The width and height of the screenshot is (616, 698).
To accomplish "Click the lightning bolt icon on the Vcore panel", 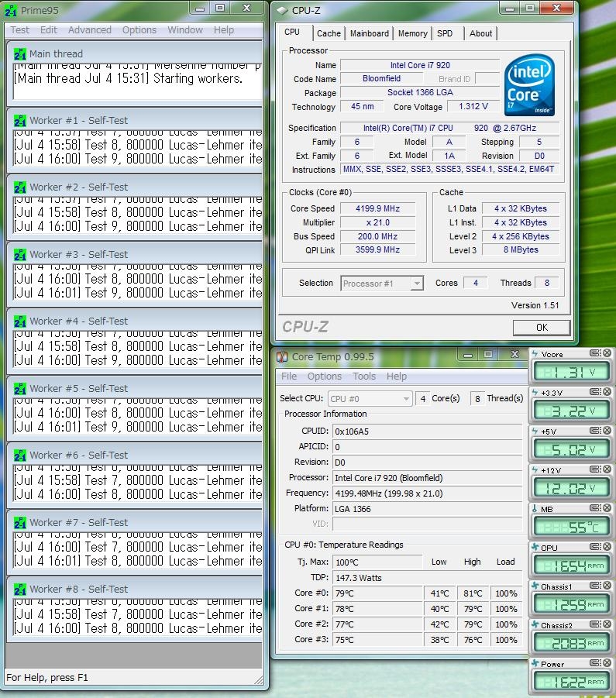I will [535, 354].
